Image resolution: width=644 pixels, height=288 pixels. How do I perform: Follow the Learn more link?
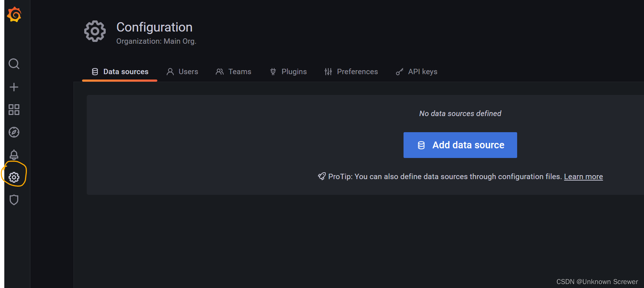coord(583,177)
